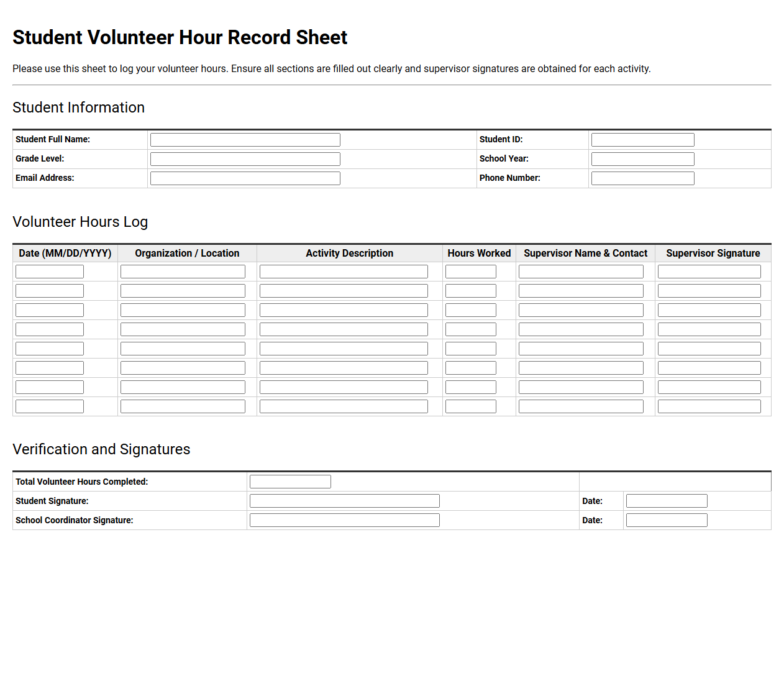The image size is (784, 696).
Task: Click the Student Full Name input field
Action: (245, 140)
